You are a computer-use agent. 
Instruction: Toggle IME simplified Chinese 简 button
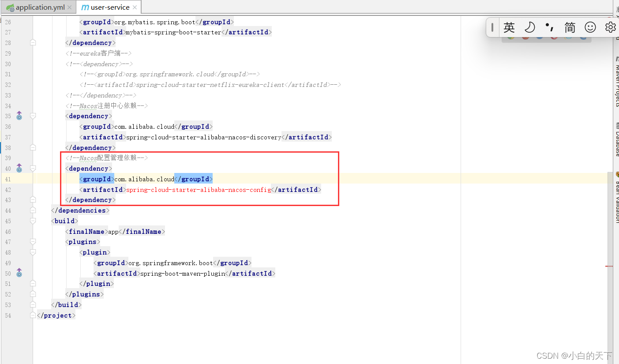[x=570, y=27]
